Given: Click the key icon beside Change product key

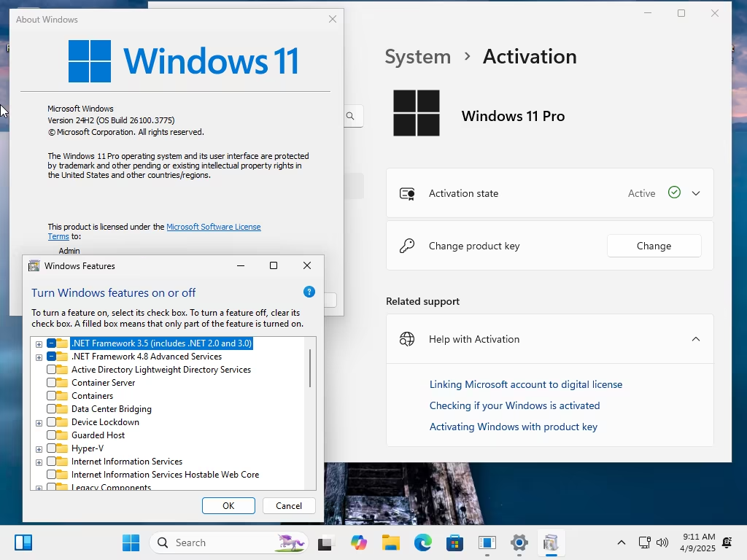Looking at the screenshot, I should pos(407,246).
